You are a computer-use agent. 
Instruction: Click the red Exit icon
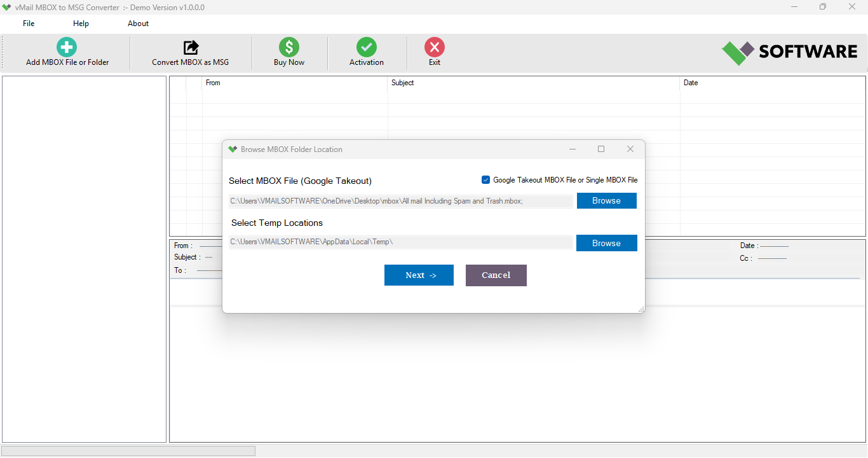click(435, 47)
